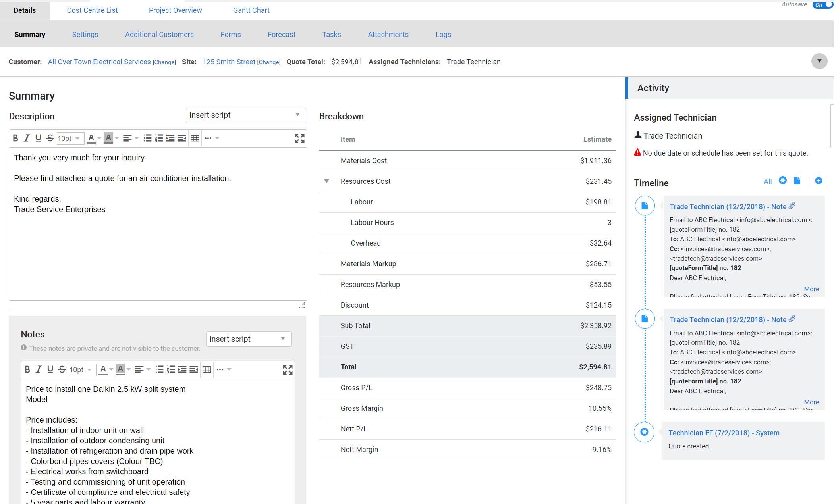834x504 pixels.
Task: Collapse the Resources Cost breakdown row
Action: (326, 181)
